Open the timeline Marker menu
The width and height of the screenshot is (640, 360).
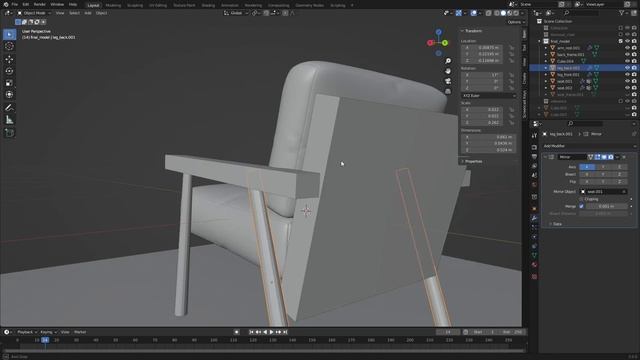click(80, 332)
